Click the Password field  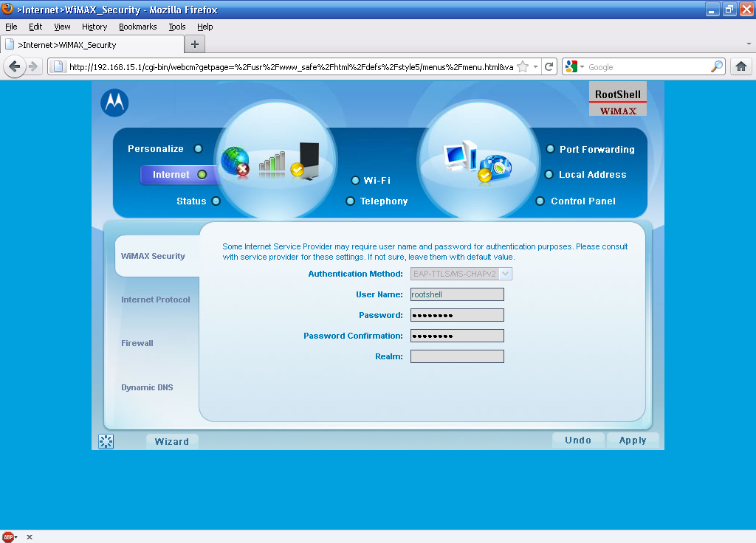tap(457, 315)
